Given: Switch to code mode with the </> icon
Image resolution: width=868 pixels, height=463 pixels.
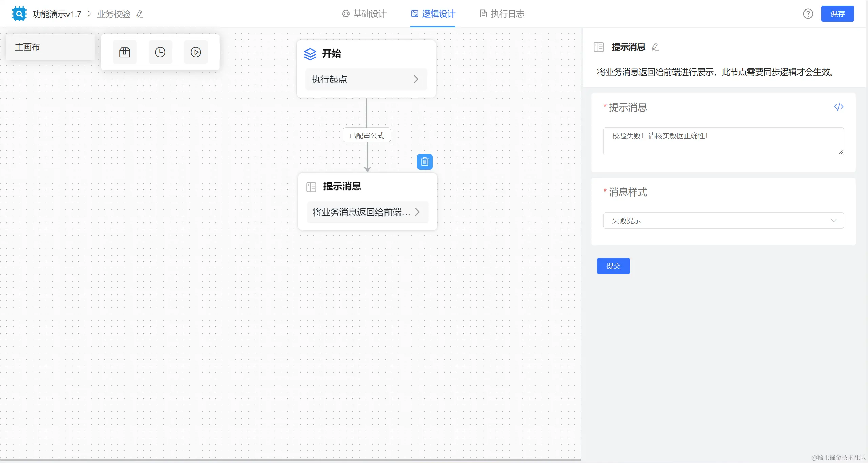Looking at the screenshot, I should (839, 107).
